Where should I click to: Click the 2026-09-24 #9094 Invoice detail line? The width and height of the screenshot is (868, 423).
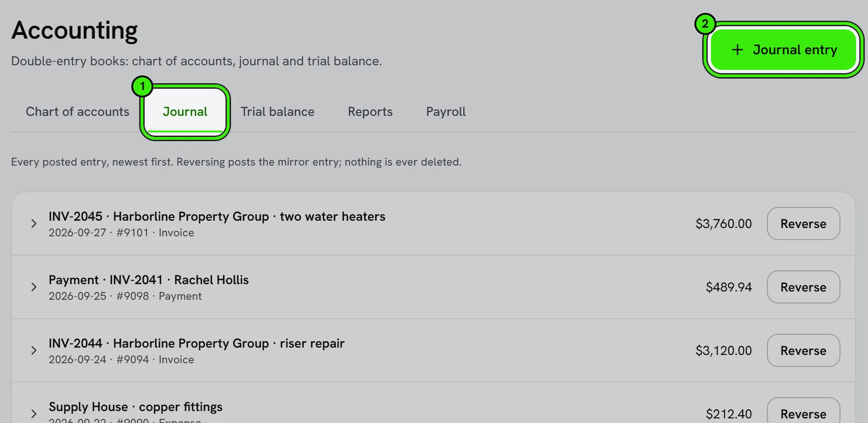pyautogui.click(x=121, y=360)
